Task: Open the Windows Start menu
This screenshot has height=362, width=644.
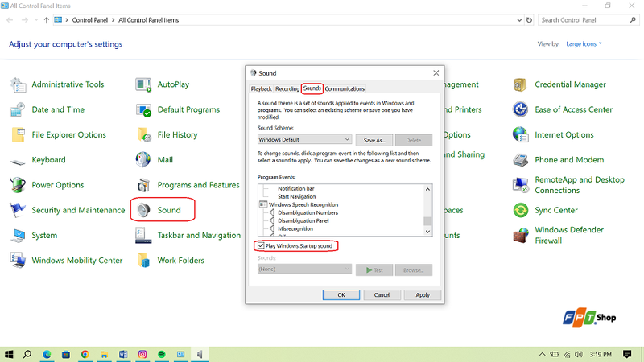Action: pos(9,354)
